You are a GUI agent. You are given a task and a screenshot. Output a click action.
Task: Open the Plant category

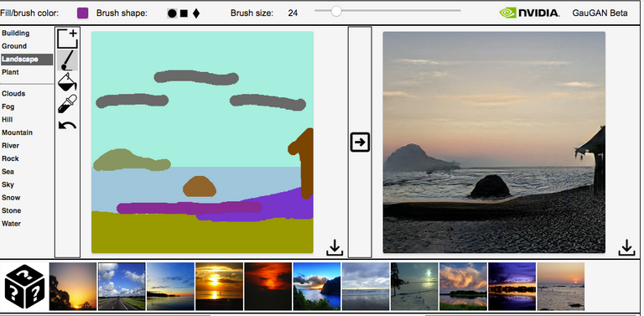10,72
